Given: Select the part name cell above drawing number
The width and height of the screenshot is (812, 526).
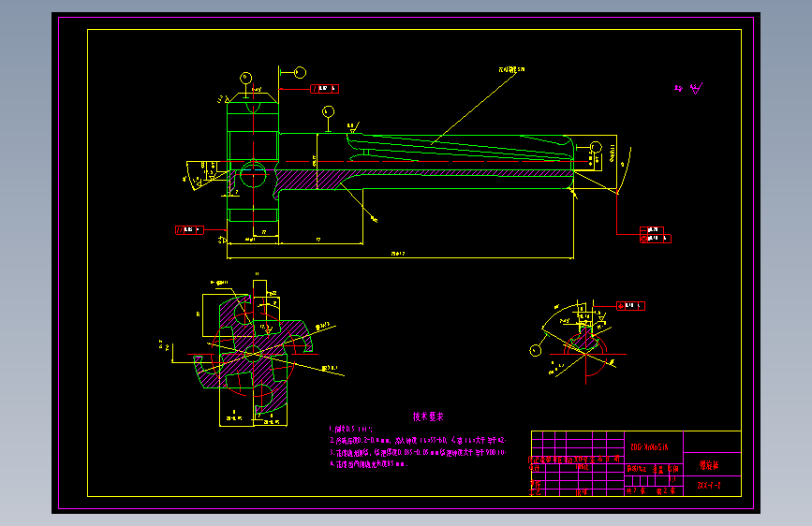Looking at the screenshot, I should [x=712, y=464].
